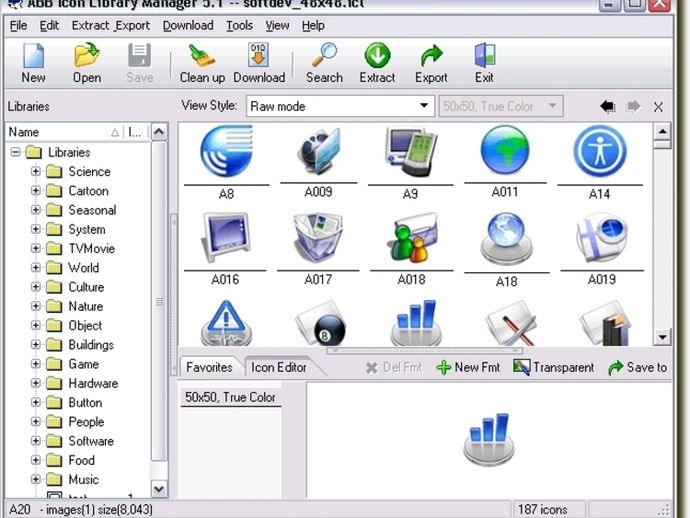Screen dimensions: 690x518
Task: Select the A018 users icon
Action: pos(412,238)
